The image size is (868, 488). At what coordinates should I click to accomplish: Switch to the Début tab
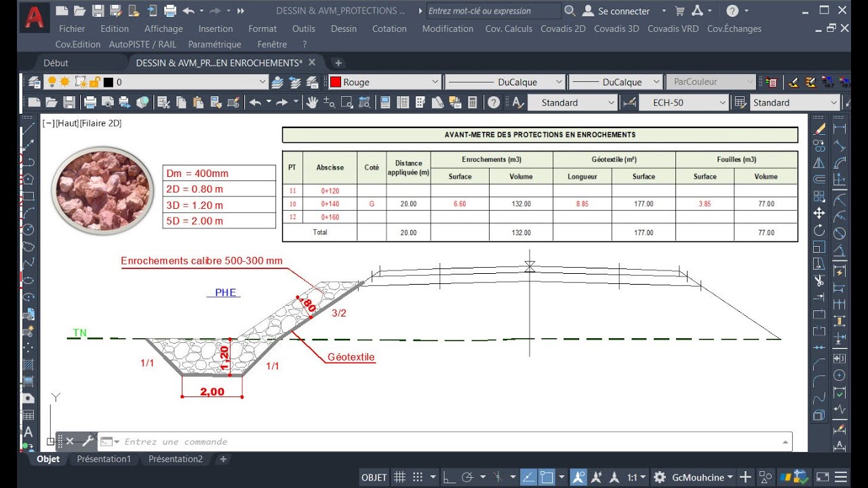(x=56, y=62)
